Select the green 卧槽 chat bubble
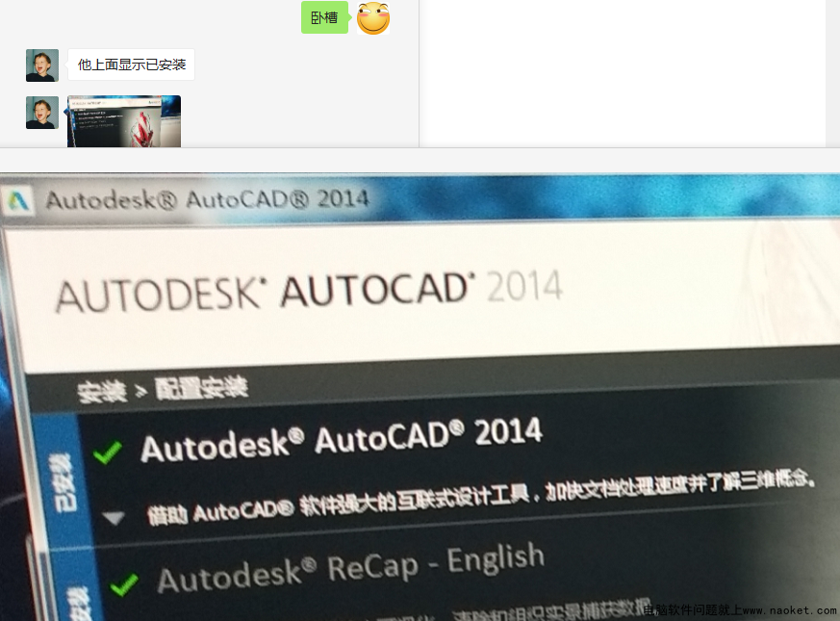This screenshot has height=621, width=840. (x=324, y=17)
